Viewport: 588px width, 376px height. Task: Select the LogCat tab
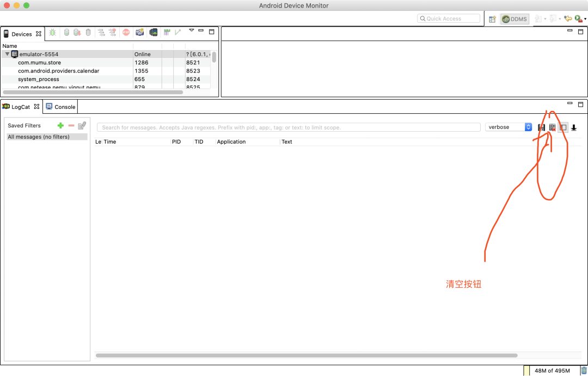tap(21, 107)
